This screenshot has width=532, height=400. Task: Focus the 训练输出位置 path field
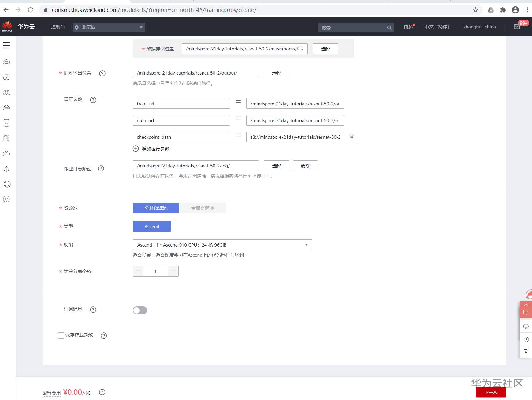[x=196, y=73]
